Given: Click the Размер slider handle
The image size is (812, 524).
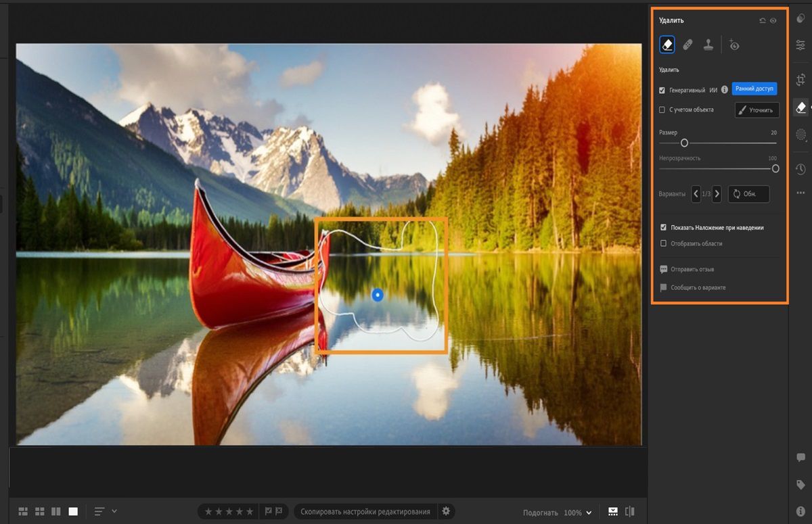Looking at the screenshot, I should coord(684,143).
